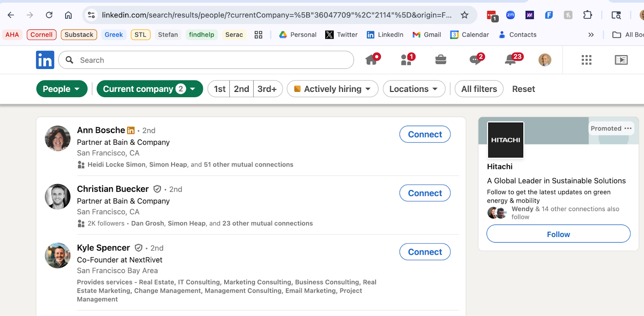Toggle the 1st connections filter

pyautogui.click(x=219, y=89)
